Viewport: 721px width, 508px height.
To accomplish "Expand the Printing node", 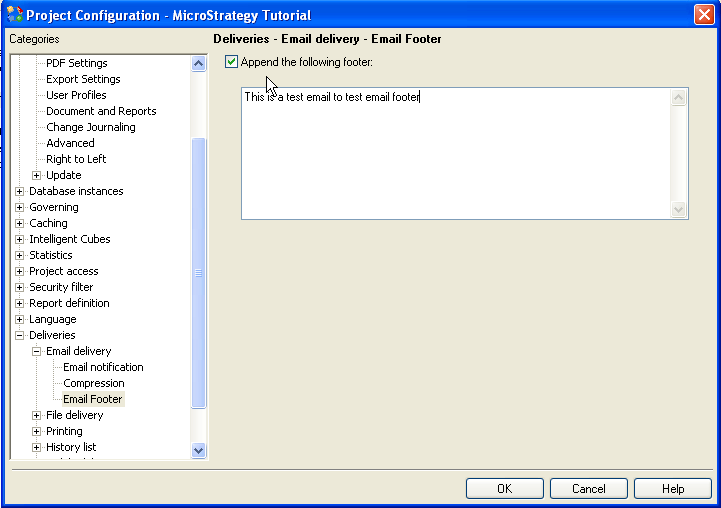I will tap(36, 431).
